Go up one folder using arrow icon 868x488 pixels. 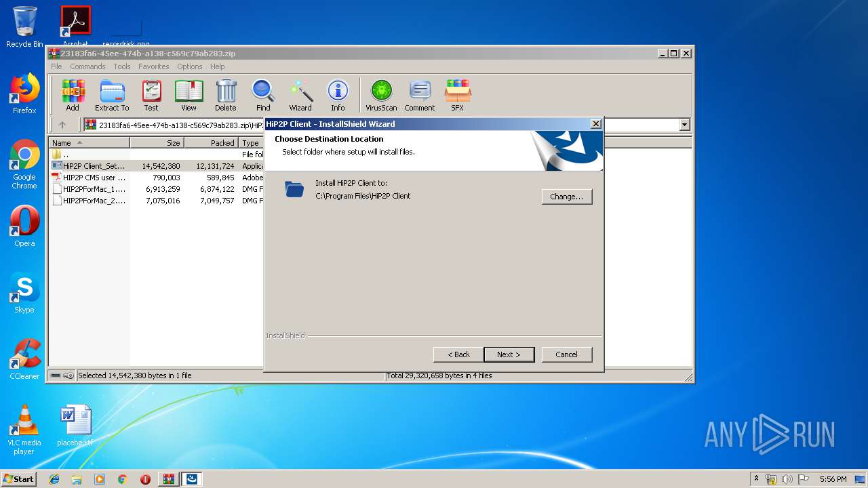click(62, 125)
